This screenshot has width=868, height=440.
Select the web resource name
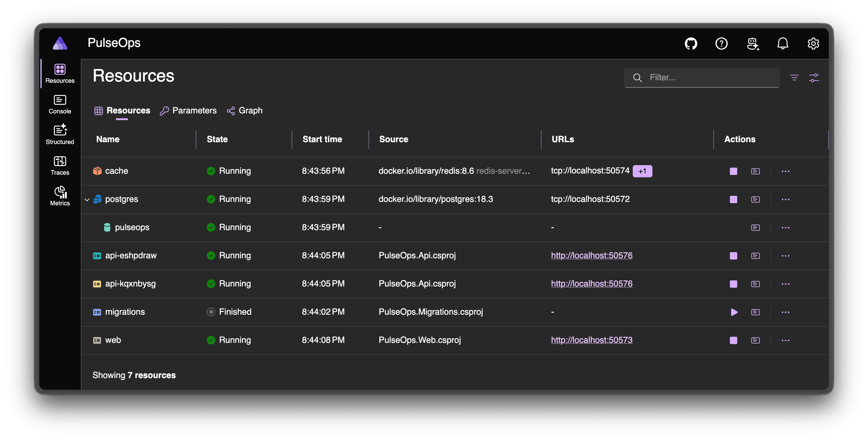113,340
